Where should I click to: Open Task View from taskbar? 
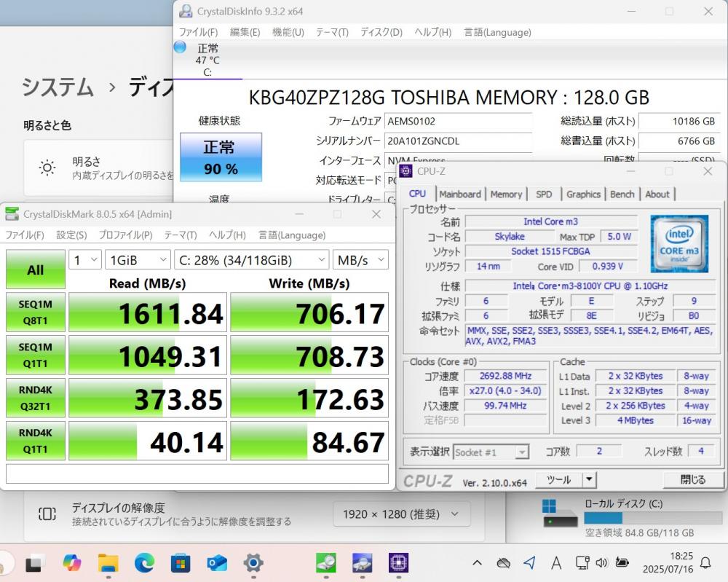pos(35,563)
